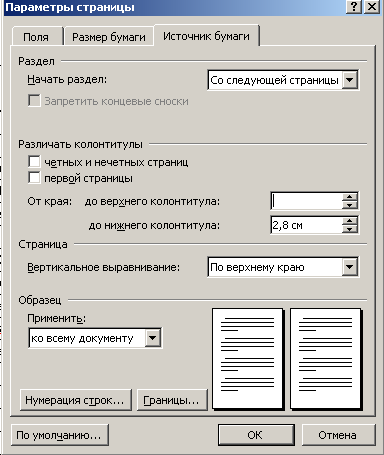Click the По умолчанию button

(60, 435)
